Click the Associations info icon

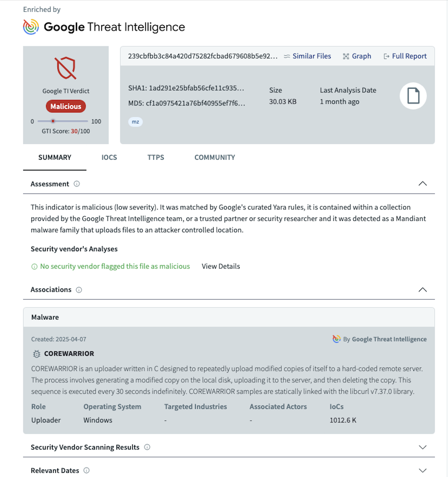tap(79, 290)
